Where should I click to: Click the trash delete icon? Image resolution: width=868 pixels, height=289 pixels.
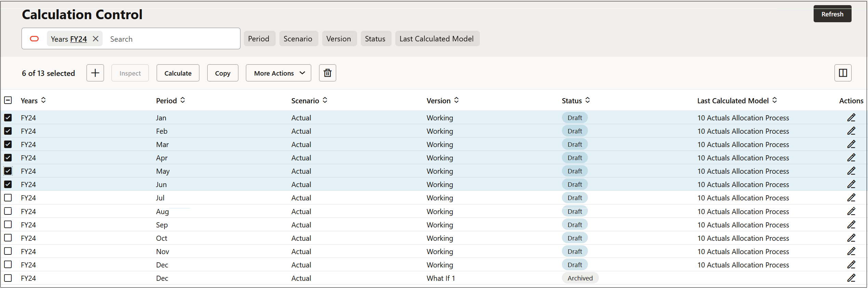[x=327, y=73]
